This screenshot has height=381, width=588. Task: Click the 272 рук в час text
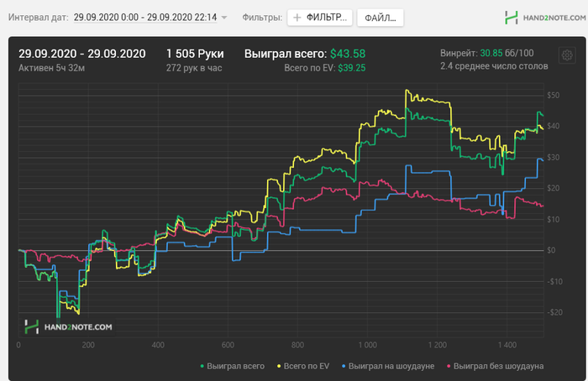tap(194, 68)
